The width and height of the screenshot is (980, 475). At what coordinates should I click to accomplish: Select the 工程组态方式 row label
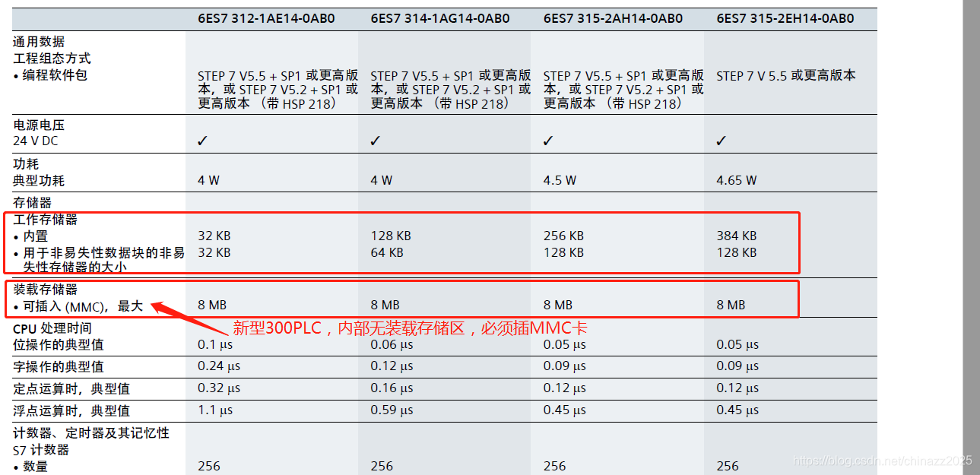(52, 58)
